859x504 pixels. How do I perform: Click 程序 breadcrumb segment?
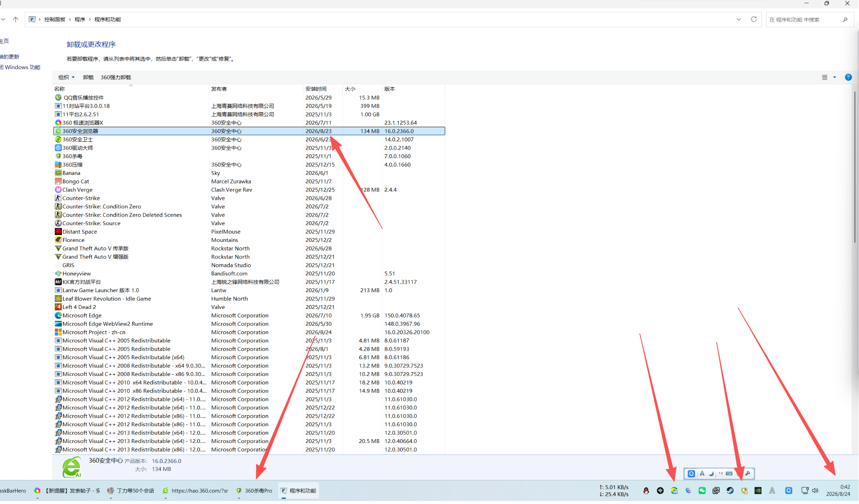click(x=80, y=20)
